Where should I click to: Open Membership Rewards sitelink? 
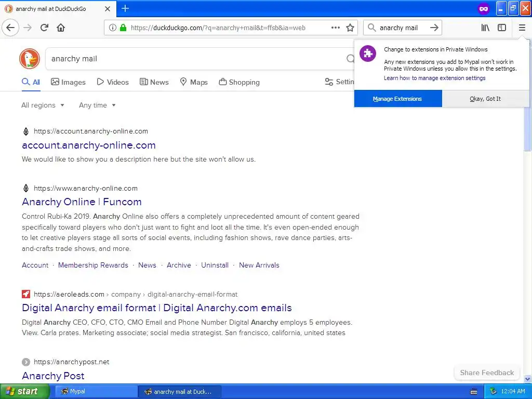click(93, 265)
